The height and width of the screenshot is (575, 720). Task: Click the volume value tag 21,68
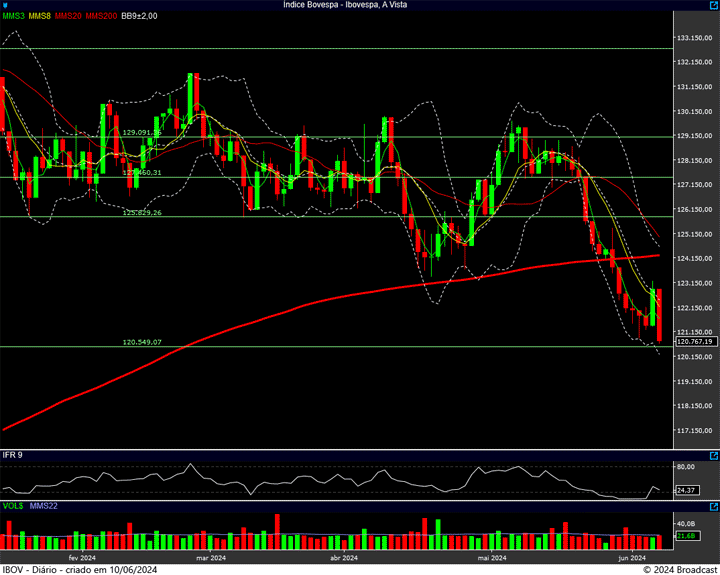686,537
